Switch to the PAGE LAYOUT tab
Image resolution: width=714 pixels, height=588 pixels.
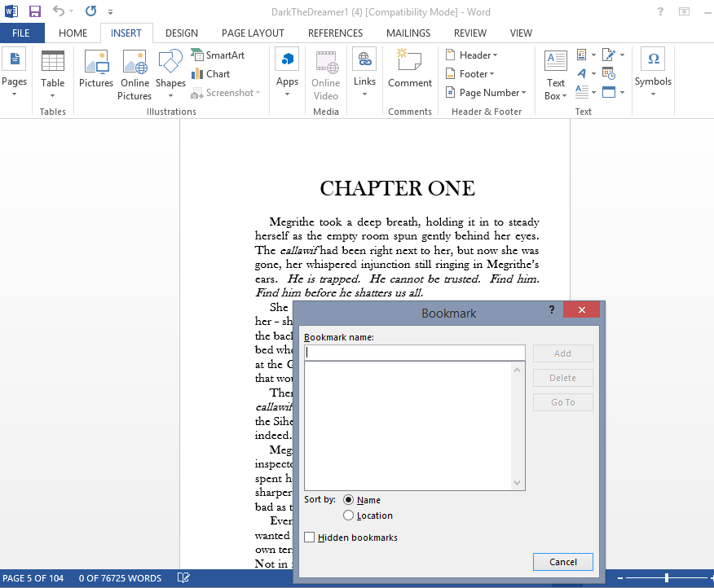[x=253, y=33]
